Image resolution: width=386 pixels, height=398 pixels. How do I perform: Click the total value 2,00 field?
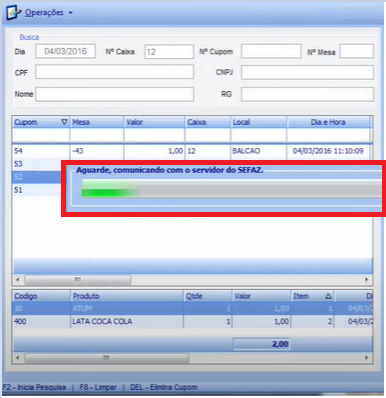point(261,344)
